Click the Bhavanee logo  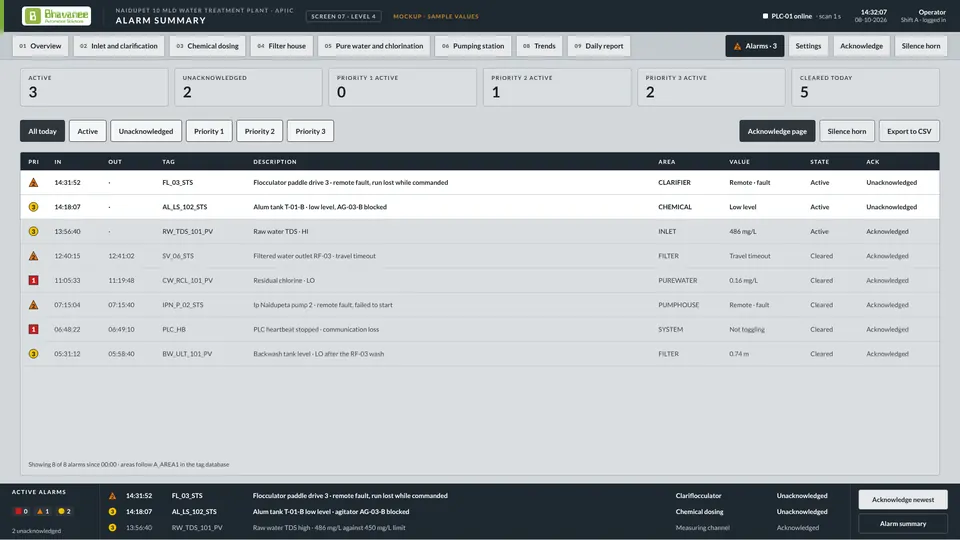click(56, 16)
